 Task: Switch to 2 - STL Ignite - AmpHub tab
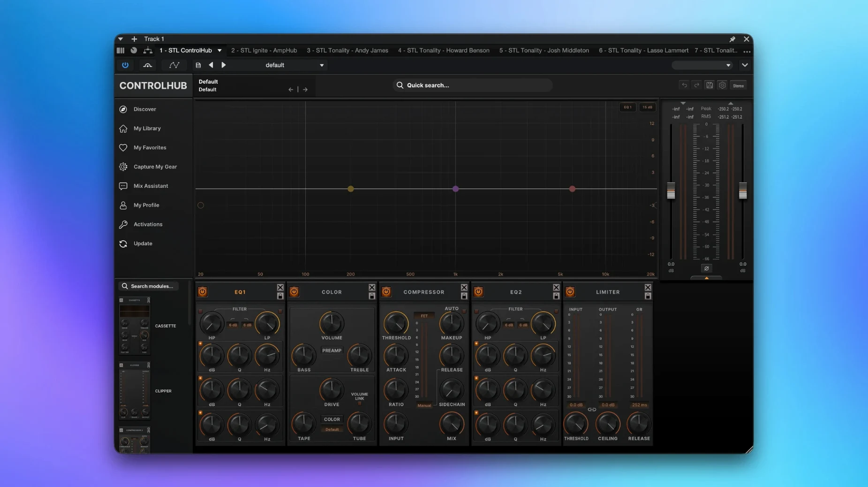coord(264,51)
